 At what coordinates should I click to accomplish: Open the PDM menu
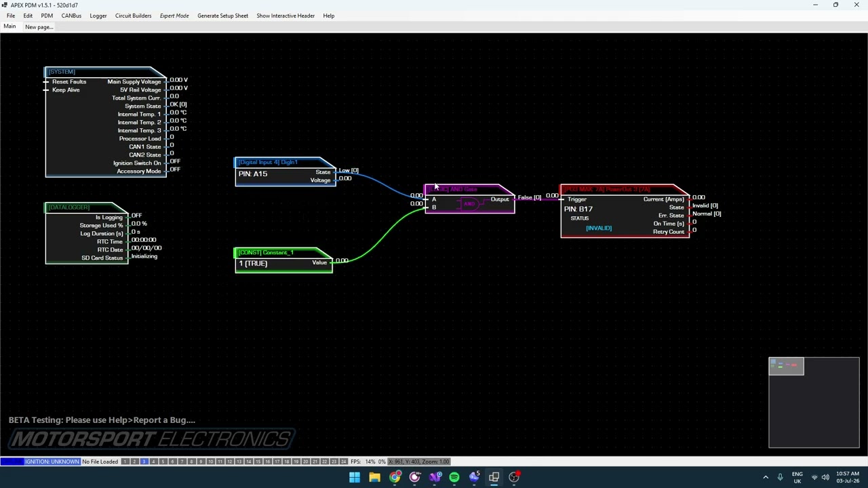click(47, 16)
